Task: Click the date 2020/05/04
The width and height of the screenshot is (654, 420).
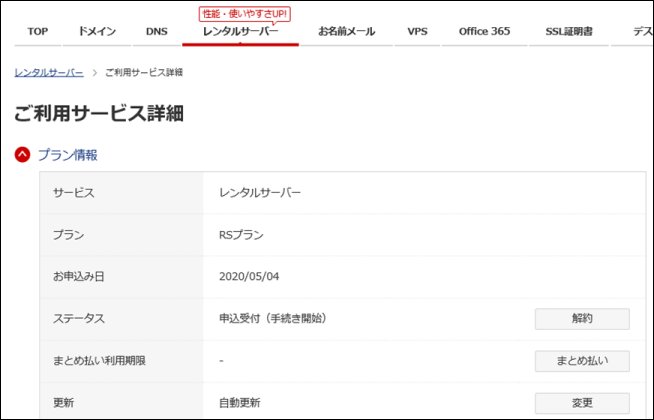Action: click(x=249, y=277)
